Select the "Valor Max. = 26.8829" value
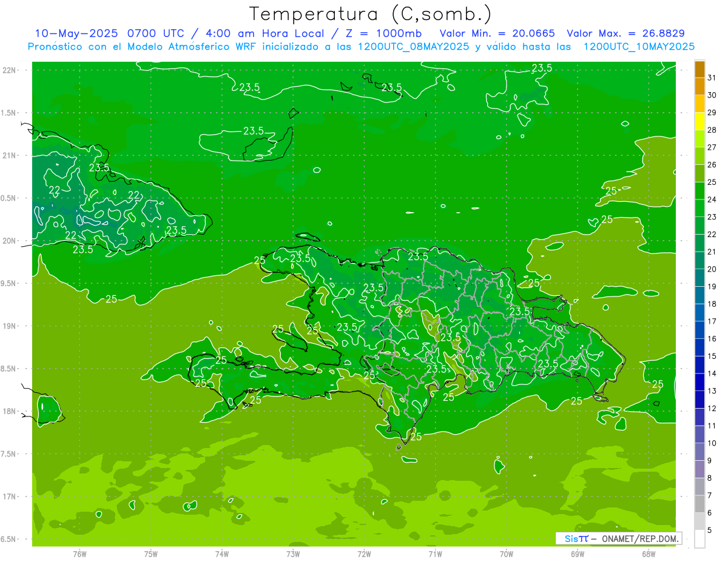Viewport: 728px width, 562px height. [625, 33]
